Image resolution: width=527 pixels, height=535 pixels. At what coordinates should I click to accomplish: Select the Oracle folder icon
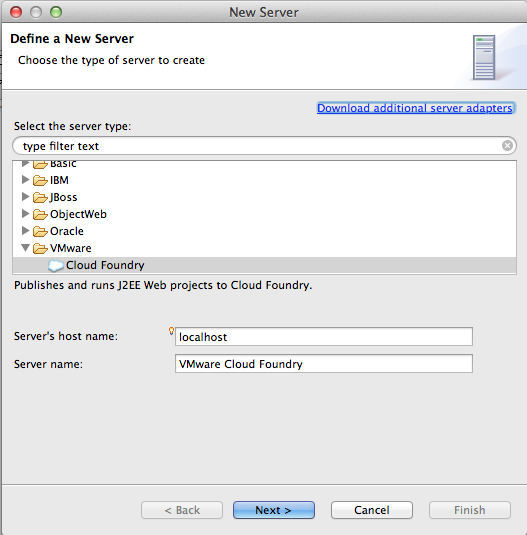coord(40,231)
